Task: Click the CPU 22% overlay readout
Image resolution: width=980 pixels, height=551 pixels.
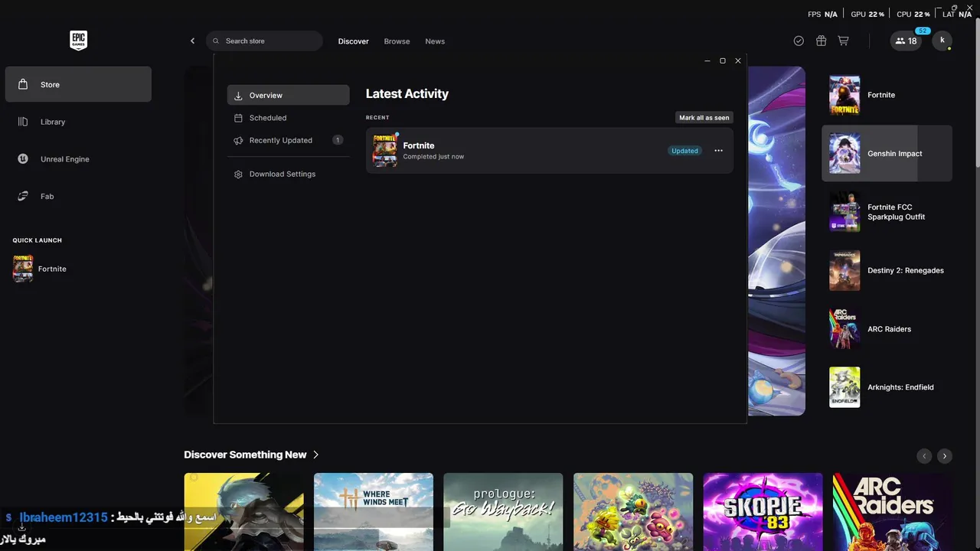Action: (913, 14)
